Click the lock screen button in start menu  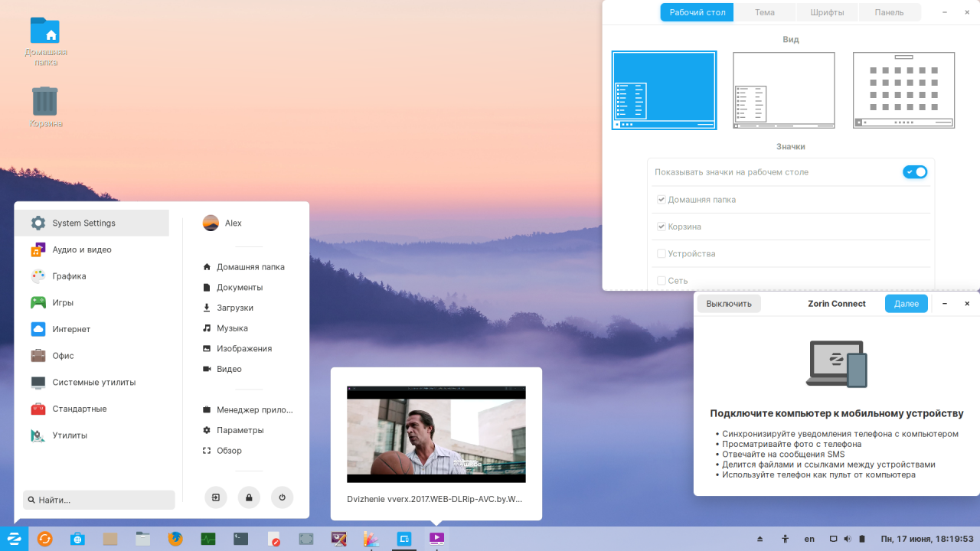click(249, 497)
